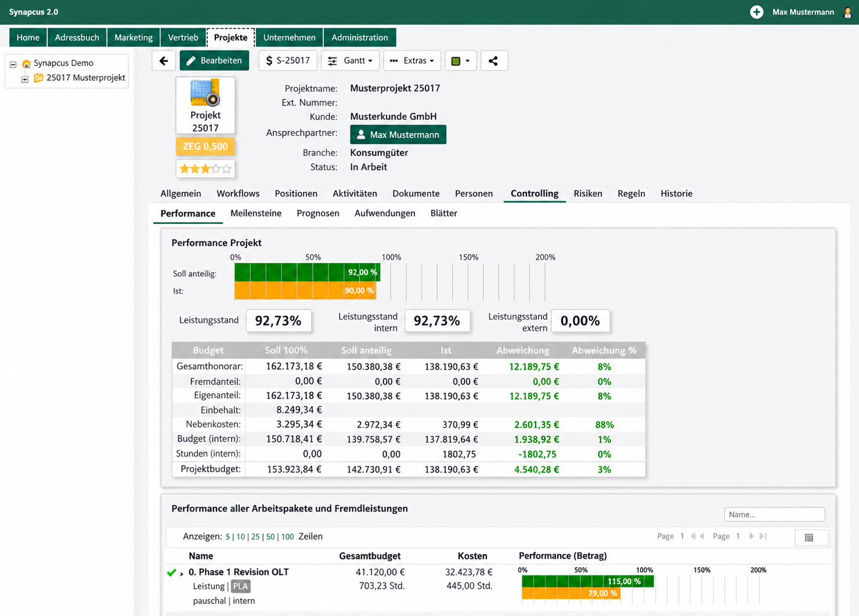Go back with the left arrow button
This screenshot has height=616, width=859.
point(164,60)
